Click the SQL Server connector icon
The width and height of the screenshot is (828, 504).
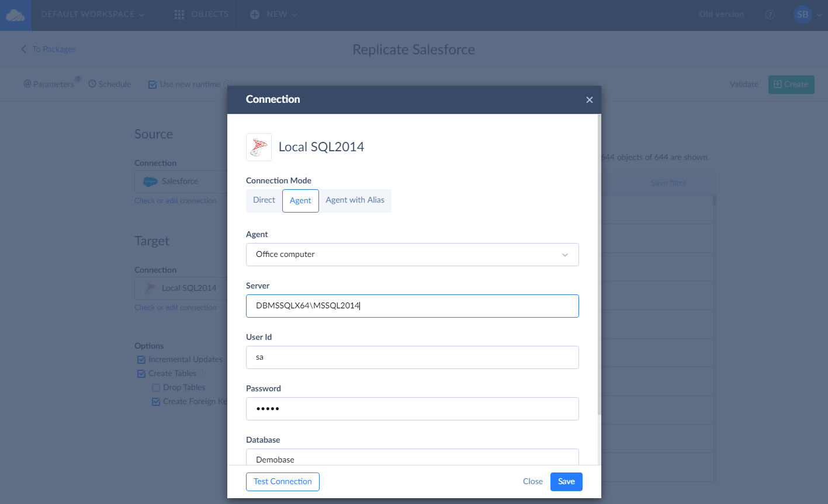[259, 147]
